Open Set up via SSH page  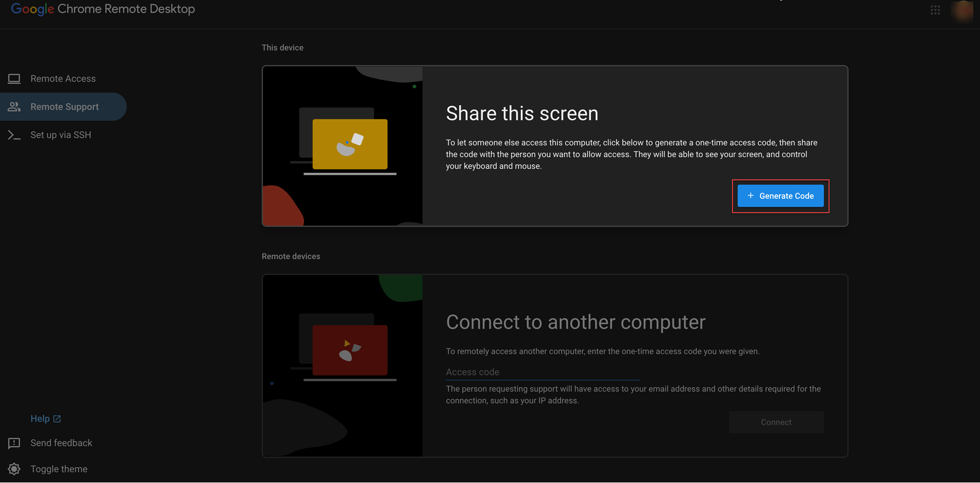tap(63, 135)
